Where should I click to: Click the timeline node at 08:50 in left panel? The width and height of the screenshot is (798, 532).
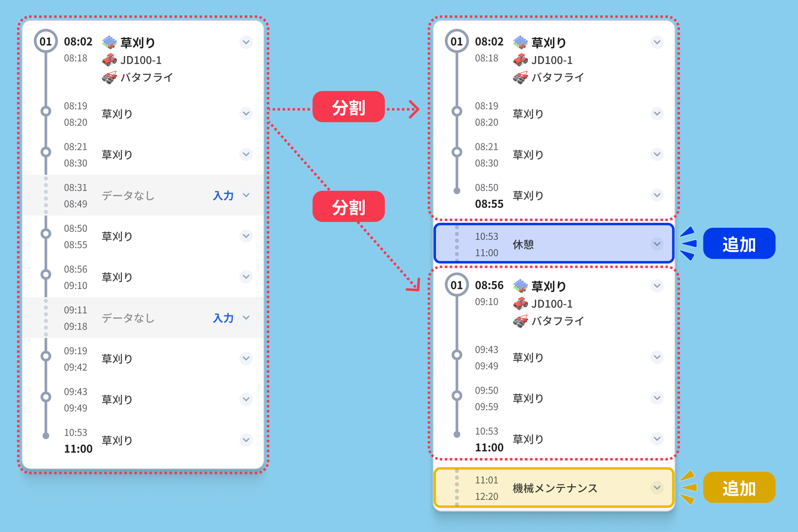click(x=46, y=233)
